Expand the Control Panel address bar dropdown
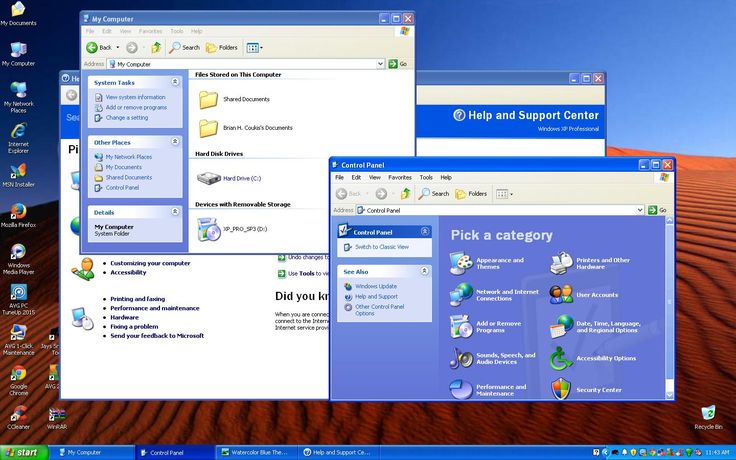The image size is (736, 460). tap(639, 210)
